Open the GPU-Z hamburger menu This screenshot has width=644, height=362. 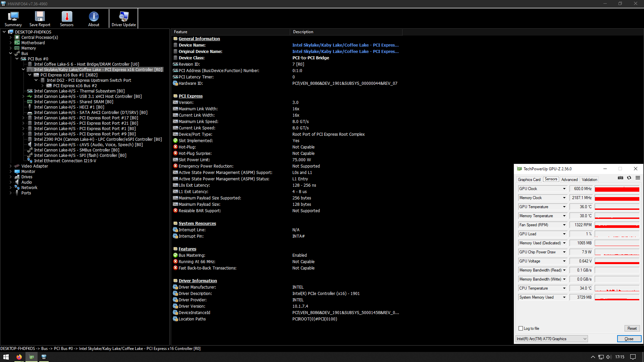[638, 178]
